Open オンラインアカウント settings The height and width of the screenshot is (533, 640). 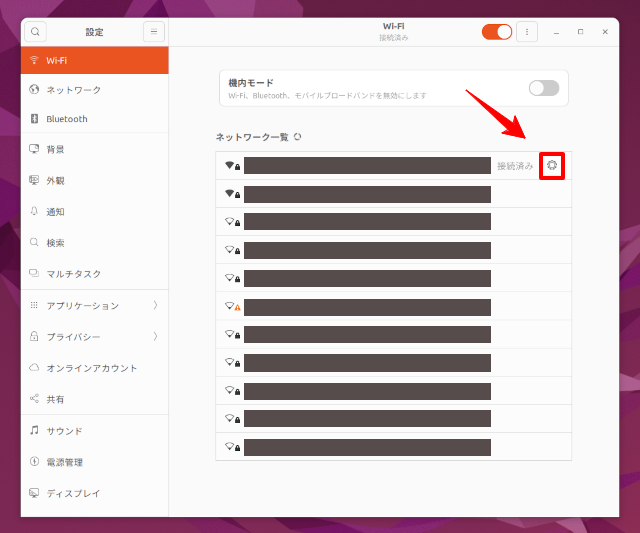coord(91,368)
